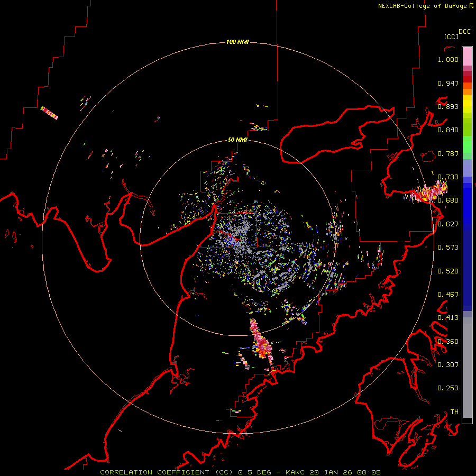Click the [CC] units label
Screen dimensions: 476x476
tap(451, 36)
